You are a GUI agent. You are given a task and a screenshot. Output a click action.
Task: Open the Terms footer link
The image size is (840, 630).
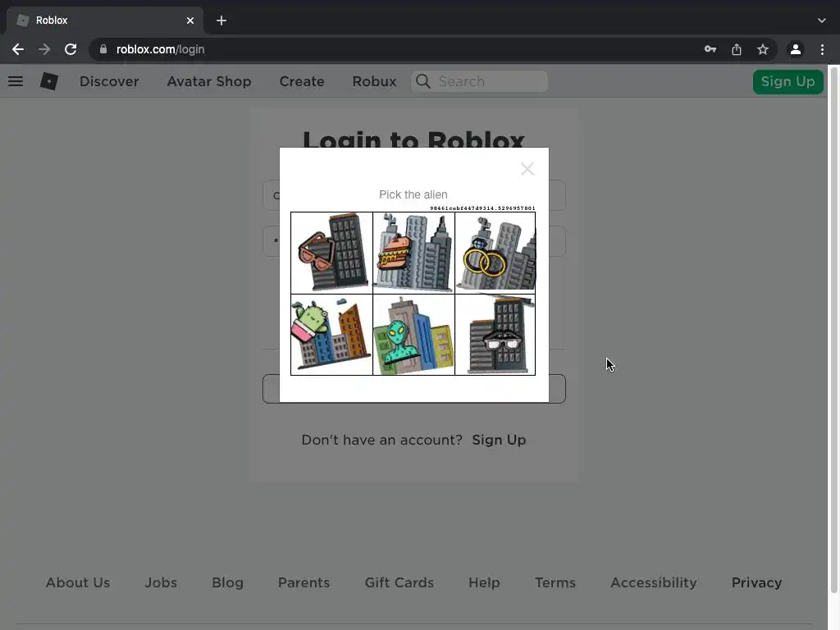[x=555, y=582]
